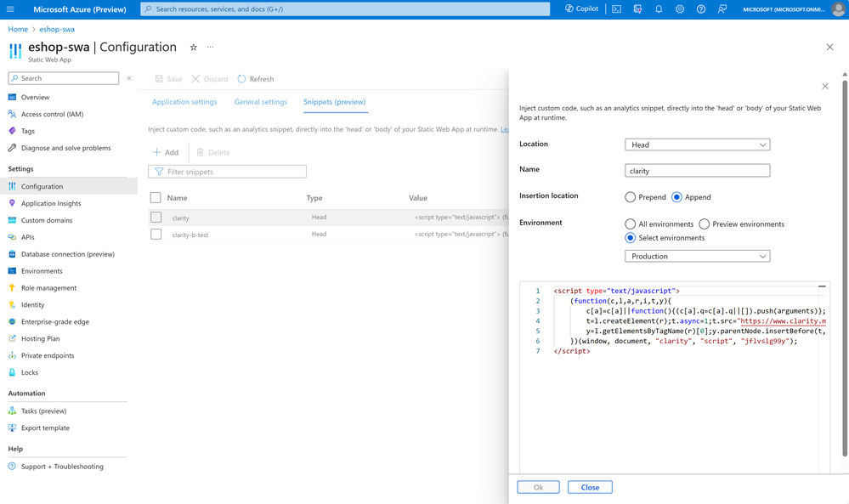Check the clarity-b-test row checkbox
Image resolution: width=849 pixels, height=504 pixels.
(156, 235)
